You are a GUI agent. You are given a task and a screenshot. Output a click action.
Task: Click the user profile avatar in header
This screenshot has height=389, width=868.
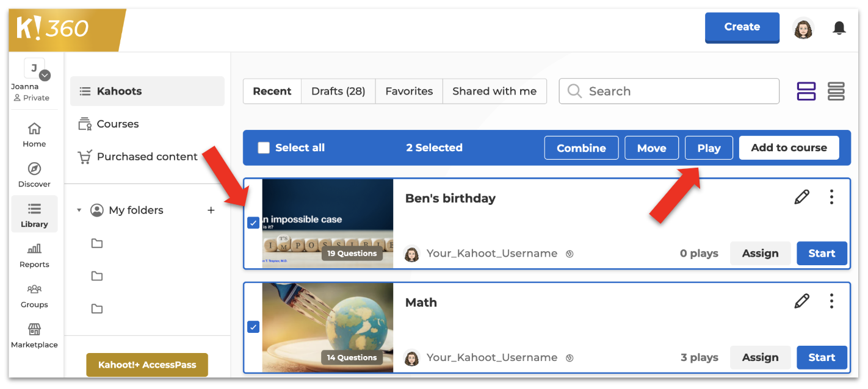[803, 28]
